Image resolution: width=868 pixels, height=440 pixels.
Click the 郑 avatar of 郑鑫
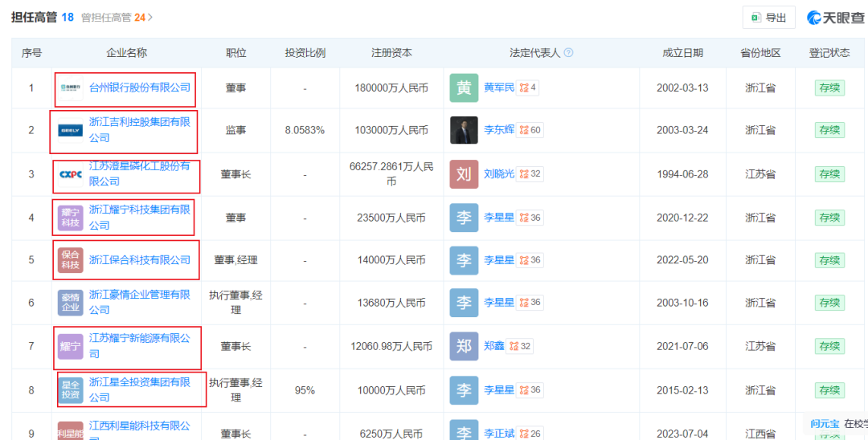[x=464, y=347]
